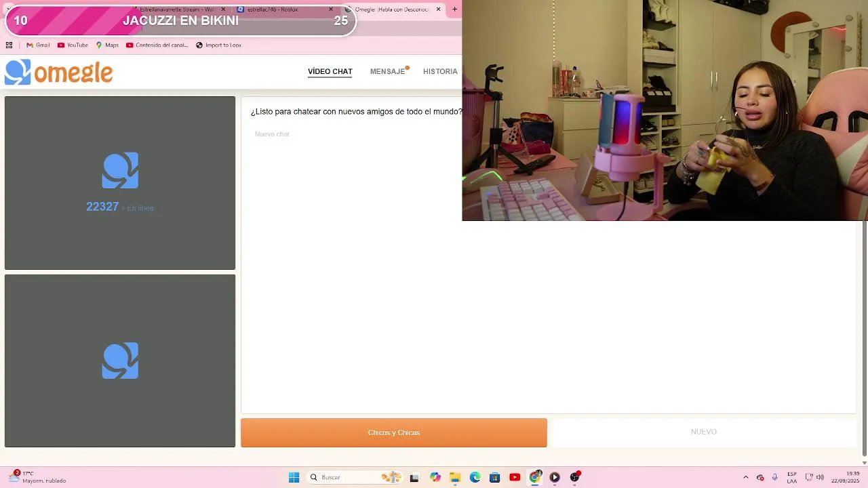Viewport: 868px width, 488px height.
Task: Click the top video panel Omegle icon
Action: coord(120,170)
